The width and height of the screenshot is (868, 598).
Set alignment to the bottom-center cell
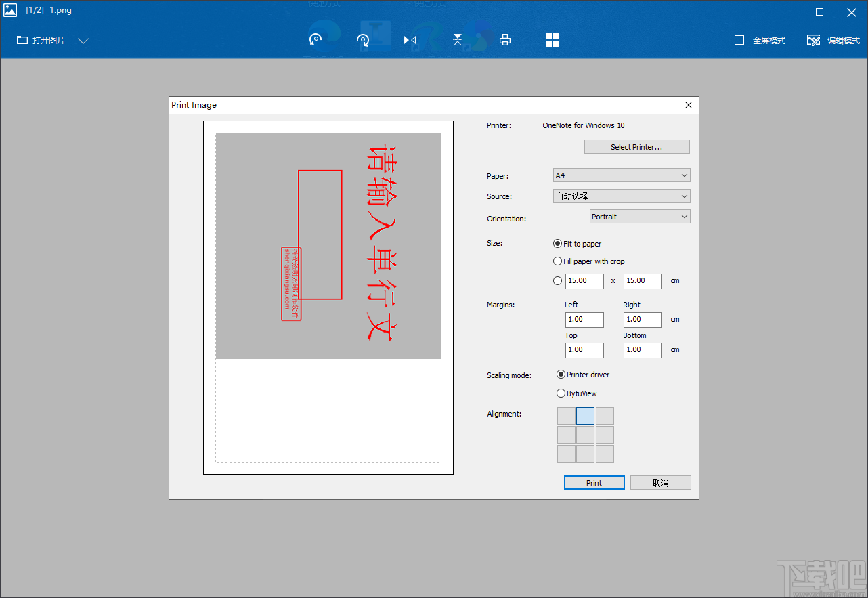586,454
